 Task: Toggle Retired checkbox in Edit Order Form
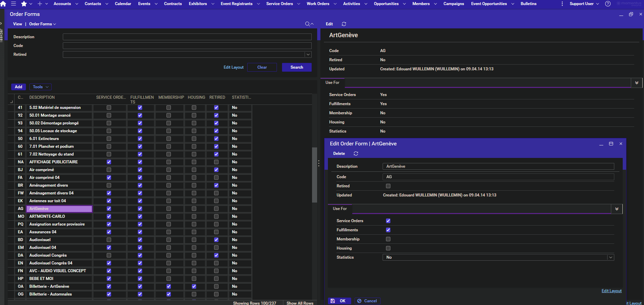388,186
